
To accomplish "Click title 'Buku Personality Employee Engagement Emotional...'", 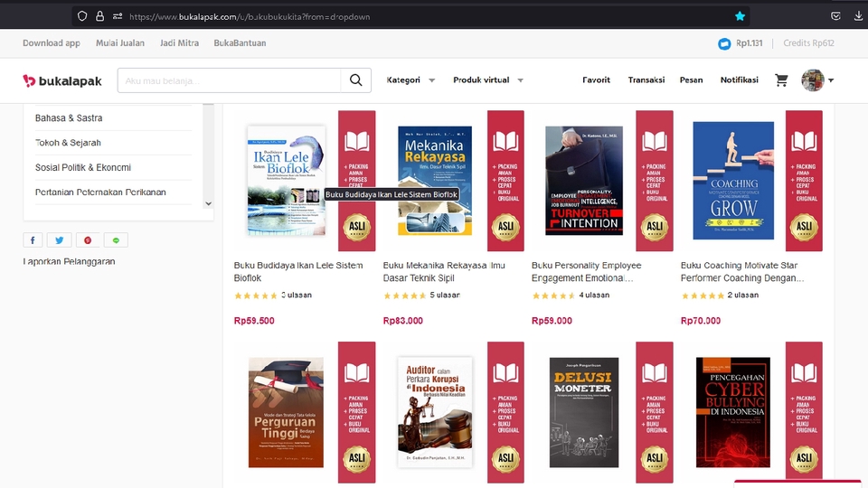I will pyautogui.click(x=586, y=272).
